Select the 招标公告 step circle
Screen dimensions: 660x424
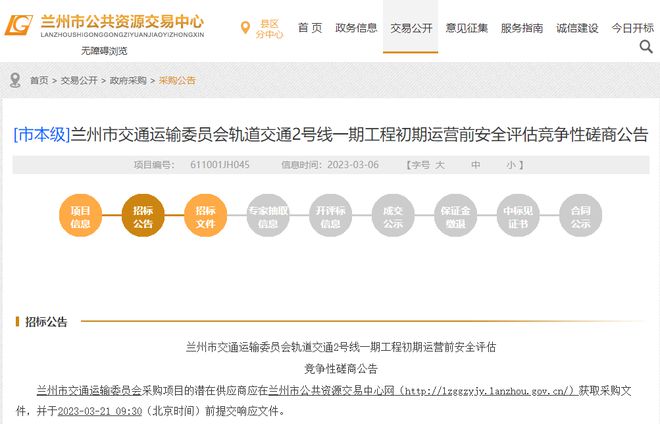[143, 217]
